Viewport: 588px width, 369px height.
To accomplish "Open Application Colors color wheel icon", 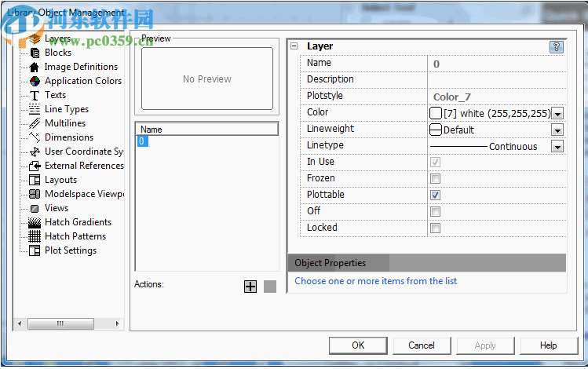I will tap(35, 81).
